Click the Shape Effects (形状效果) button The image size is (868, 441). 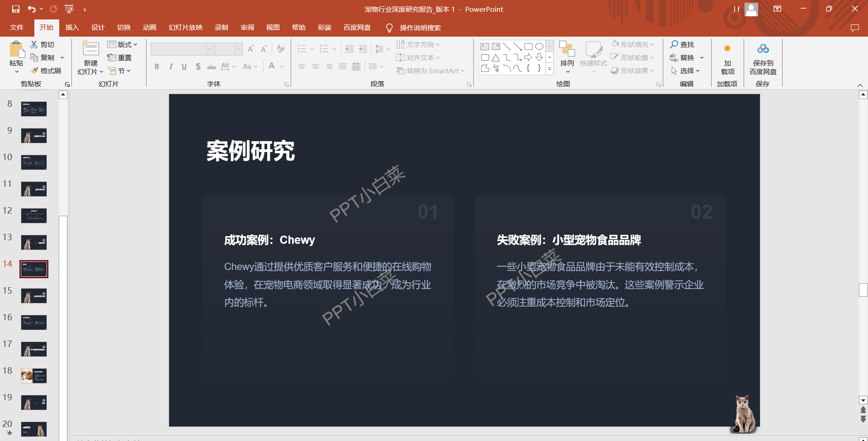point(632,71)
